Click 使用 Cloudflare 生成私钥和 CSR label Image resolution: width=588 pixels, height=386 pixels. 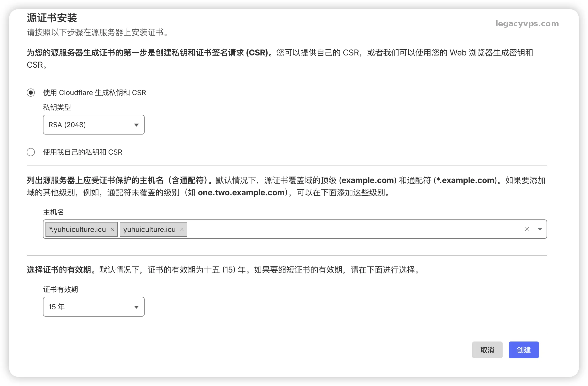point(95,93)
